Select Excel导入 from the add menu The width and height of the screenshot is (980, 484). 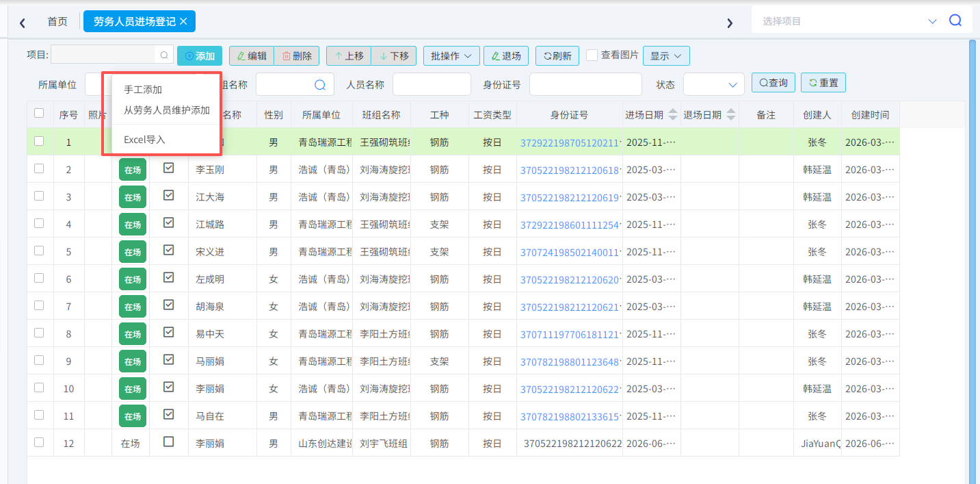coord(144,140)
